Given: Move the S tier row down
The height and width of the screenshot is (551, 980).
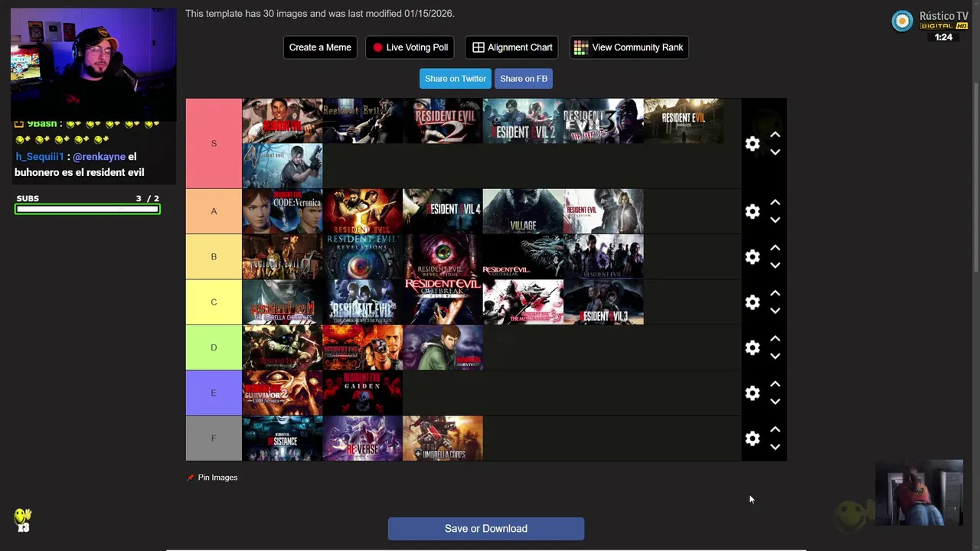Looking at the screenshot, I should (x=775, y=152).
